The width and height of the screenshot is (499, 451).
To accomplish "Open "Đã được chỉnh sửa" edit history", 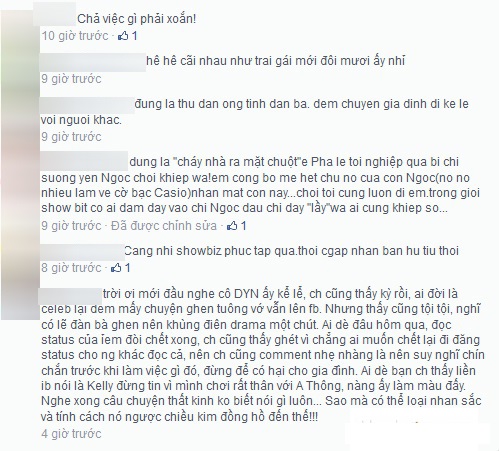I will coord(164,226).
